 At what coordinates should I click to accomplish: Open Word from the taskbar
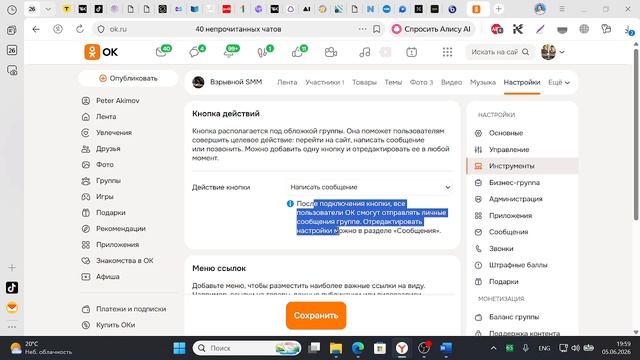[x=446, y=348]
